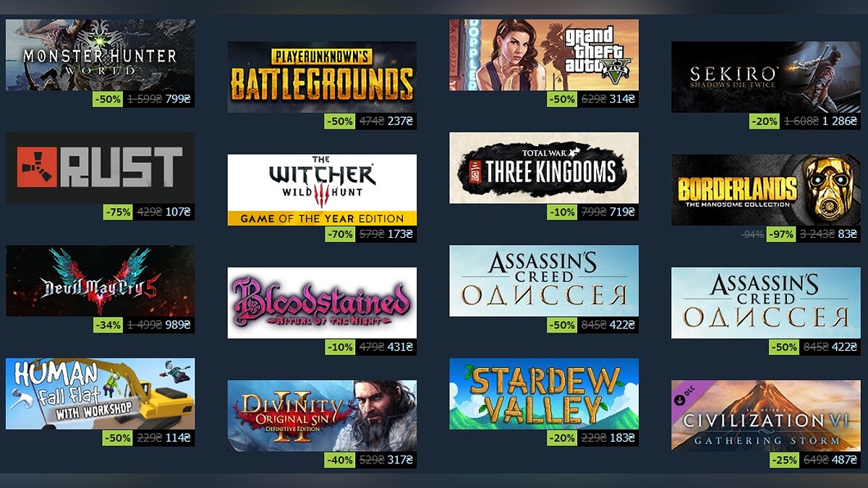Select the PlayerUnknown's Battlegrounds banner
868x488 pixels.
pos(322,77)
